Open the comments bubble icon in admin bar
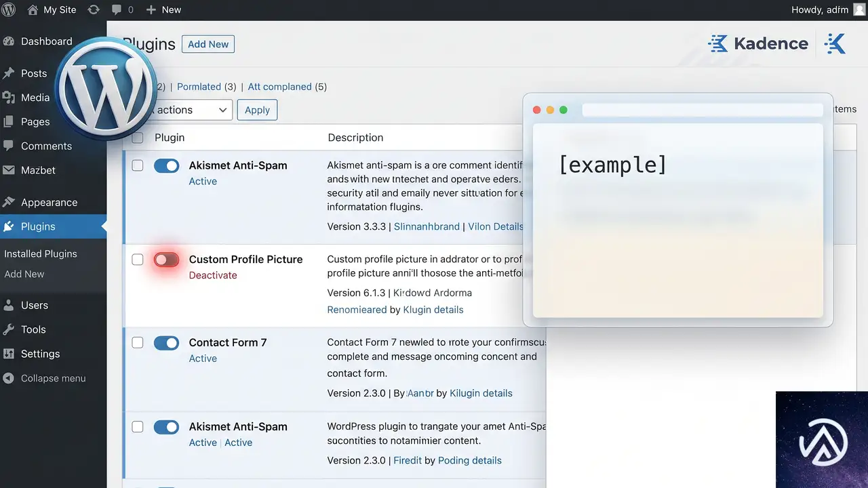This screenshot has width=868, height=488. [117, 10]
